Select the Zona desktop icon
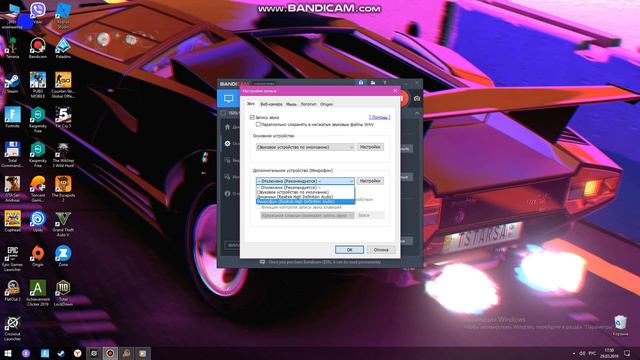Viewport: 640px width, 360px height. 63,256
